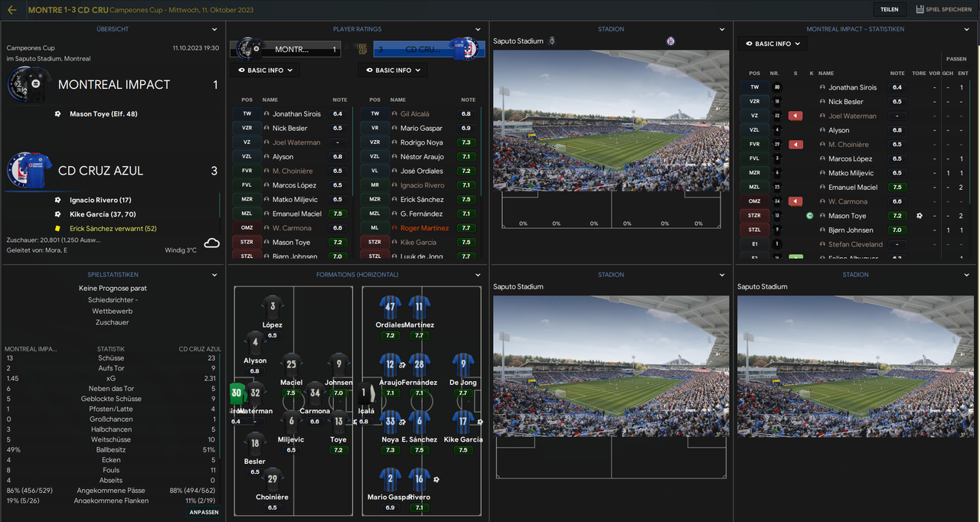The image size is (980, 522).
Task: Click captain badge next to Mason Toye
Action: coord(810,216)
